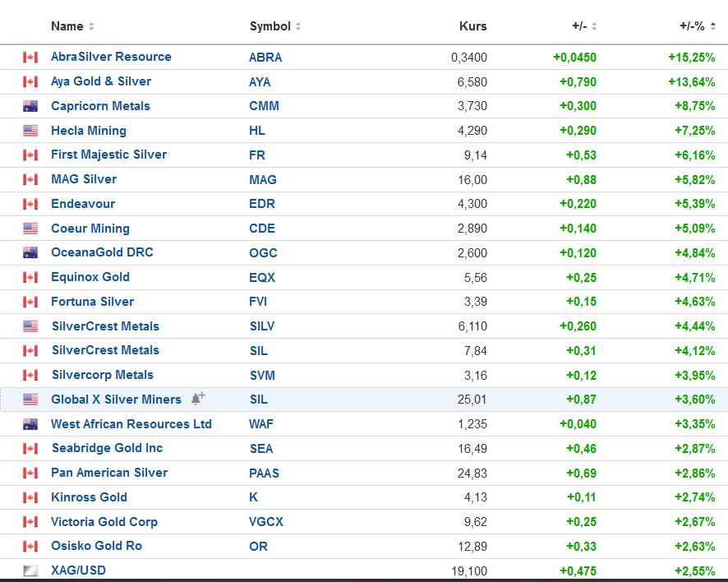Click the CMM symbol link
The image size is (728, 582).
point(264,106)
